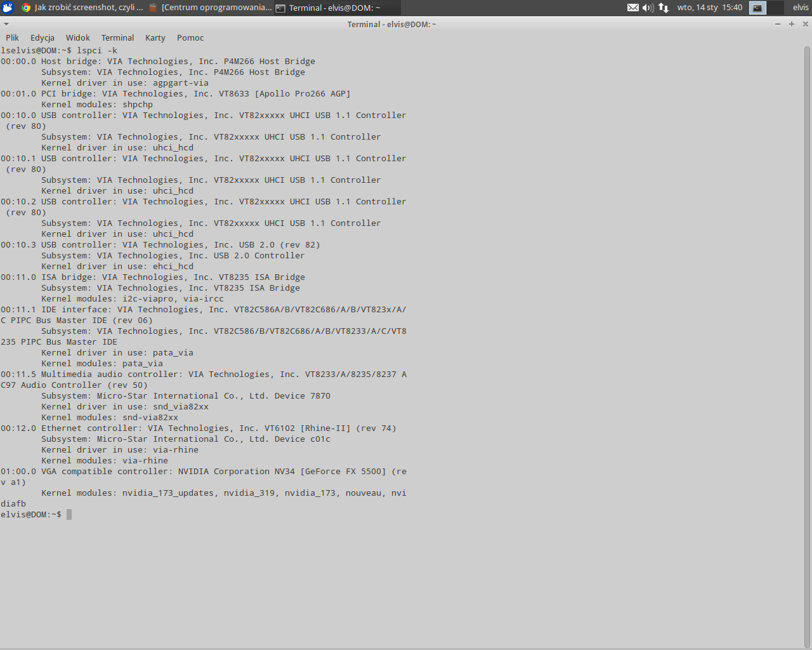The width and height of the screenshot is (812, 650).
Task: Click 'Subsystem: Micro-Star International Co., Ltd. Device c01c'
Action: tap(186, 439)
